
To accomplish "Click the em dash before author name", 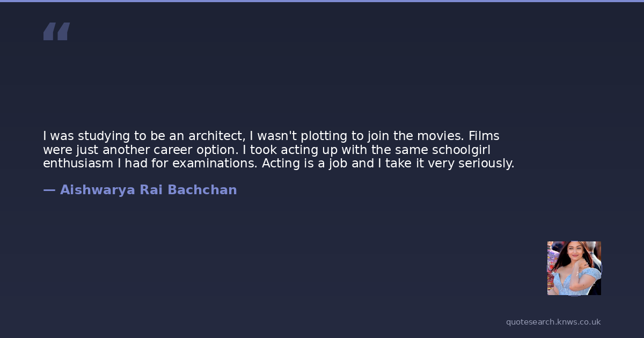I will pyautogui.click(x=49, y=190).
